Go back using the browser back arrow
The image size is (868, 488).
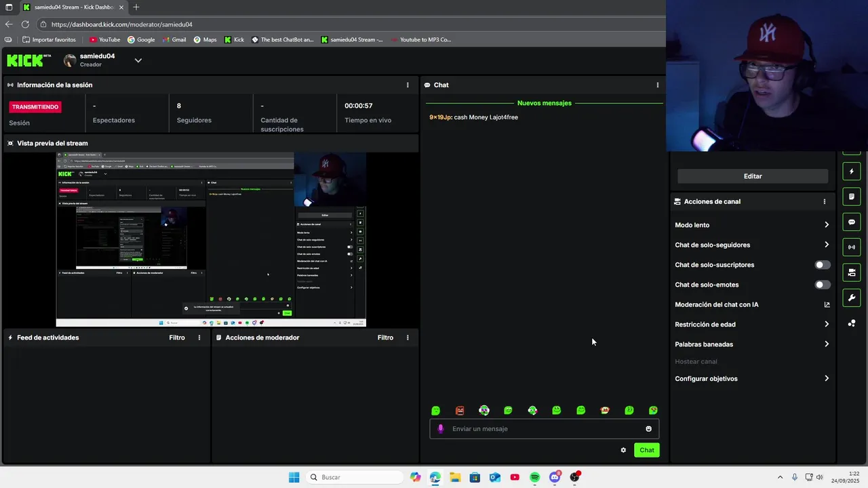9,24
